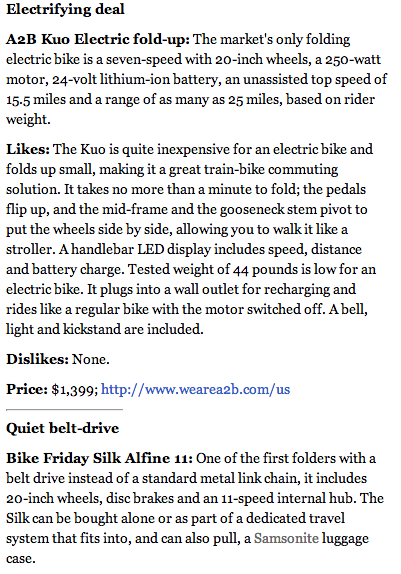This screenshot has width=401, height=574.
Task: Open the wearea2b.com/us link
Action: 195,389
